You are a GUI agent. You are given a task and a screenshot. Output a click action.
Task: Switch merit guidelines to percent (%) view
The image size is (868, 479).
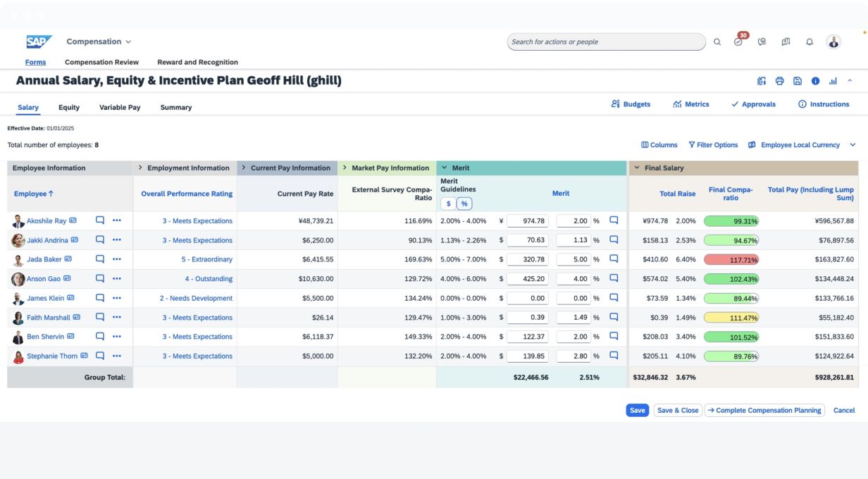point(464,204)
